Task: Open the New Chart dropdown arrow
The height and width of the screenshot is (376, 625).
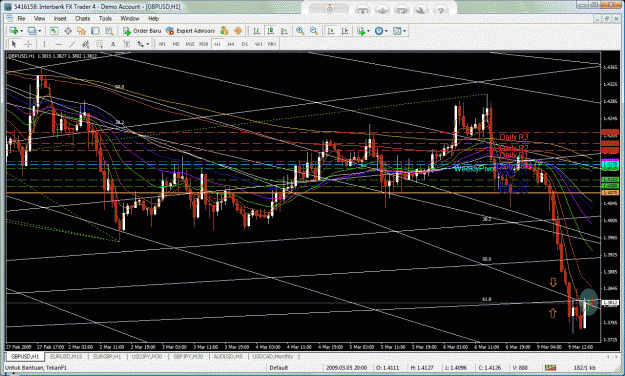Action: pos(21,31)
